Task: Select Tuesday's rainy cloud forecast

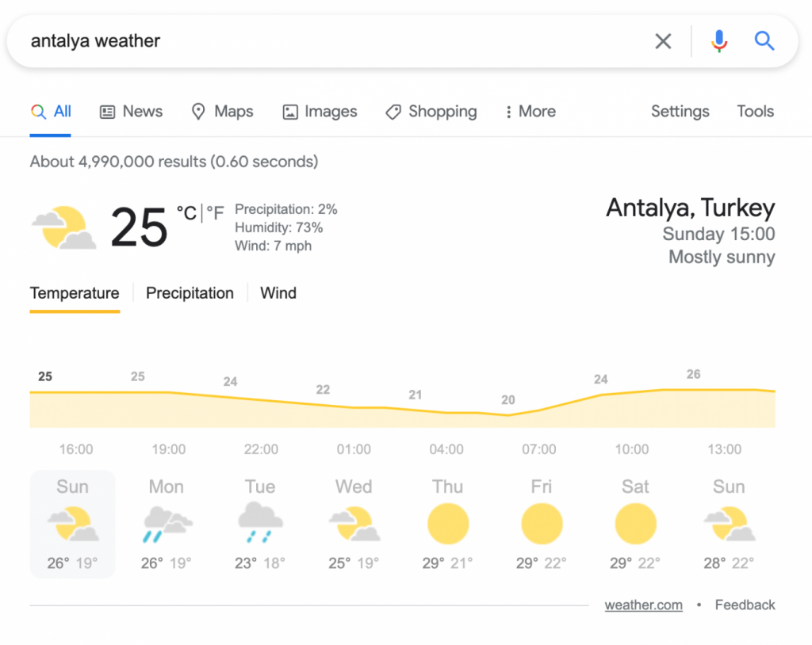Action: (260, 522)
